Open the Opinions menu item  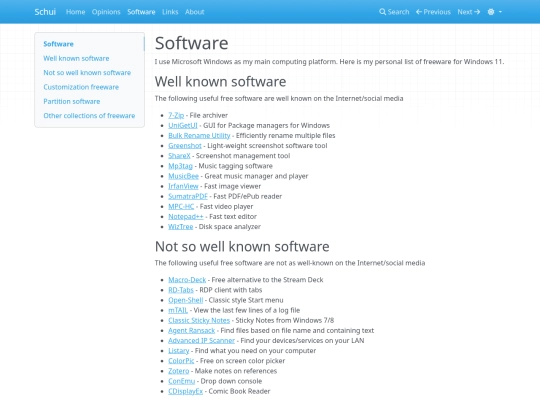click(x=106, y=12)
